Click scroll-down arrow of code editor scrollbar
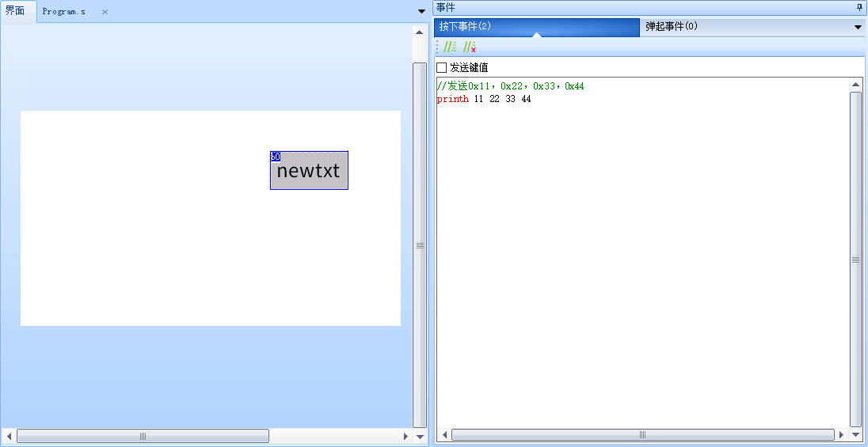 855,435
